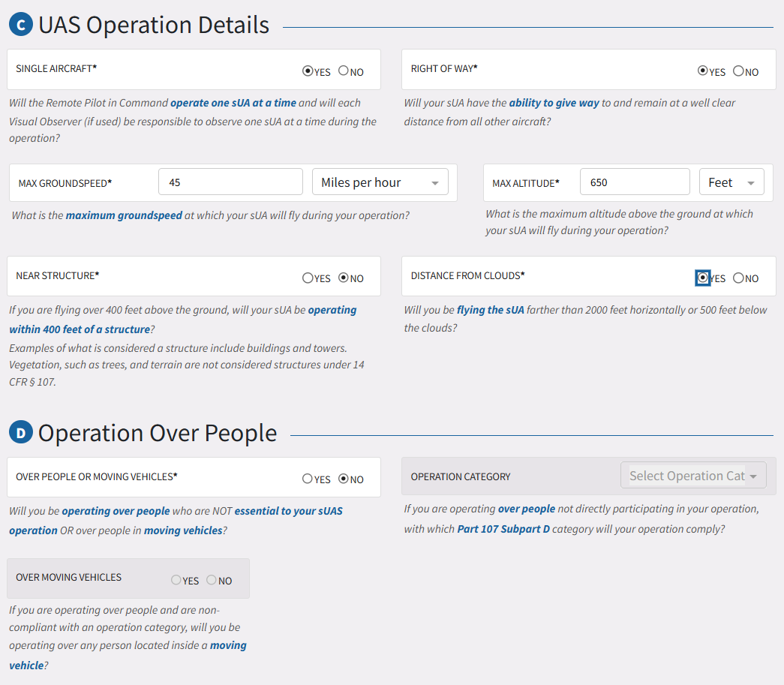This screenshot has width=784, height=685.
Task: Select NO for Single Aircraft
Action: [344, 71]
